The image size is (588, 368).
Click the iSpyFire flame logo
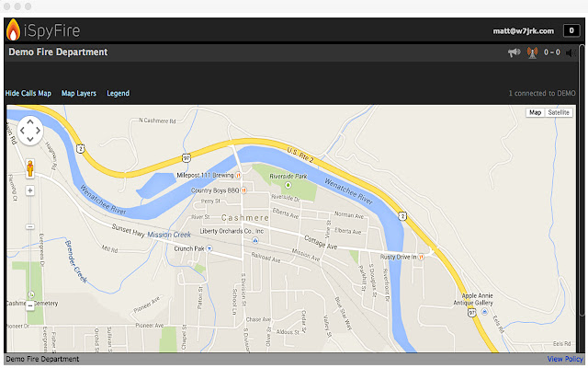point(13,29)
